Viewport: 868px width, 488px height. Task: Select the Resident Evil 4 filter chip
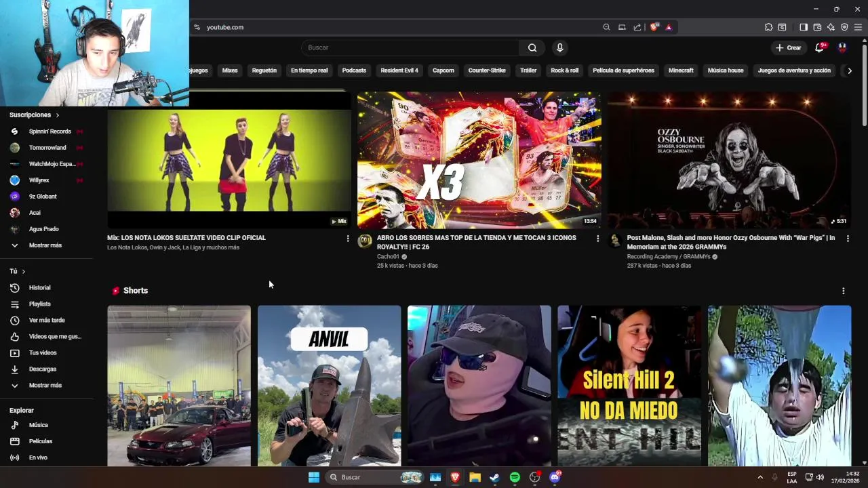pyautogui.click(x=399, y=70)
